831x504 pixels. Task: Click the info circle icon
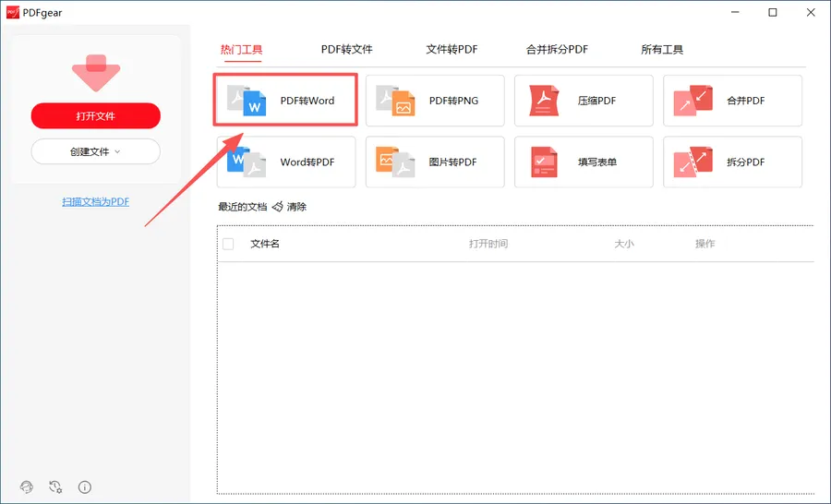click(x=85, y=486)
